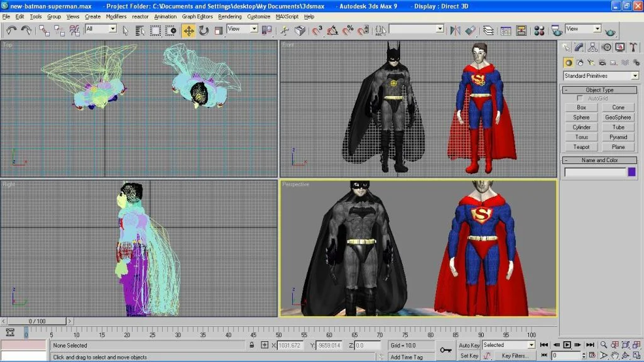Open the Standard Primitives dropdown
The image size is (644, 362).
tap(601, 75)
